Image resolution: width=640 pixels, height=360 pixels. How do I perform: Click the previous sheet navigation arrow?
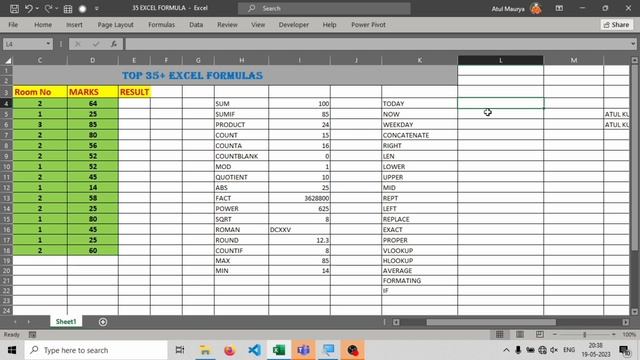coord(15,322)
